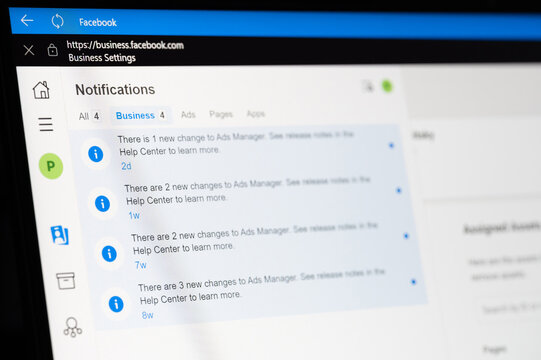Click the info icon of the 8w notification
The width and height of the screenshot is (541, 360).
[x=116, y=304]
